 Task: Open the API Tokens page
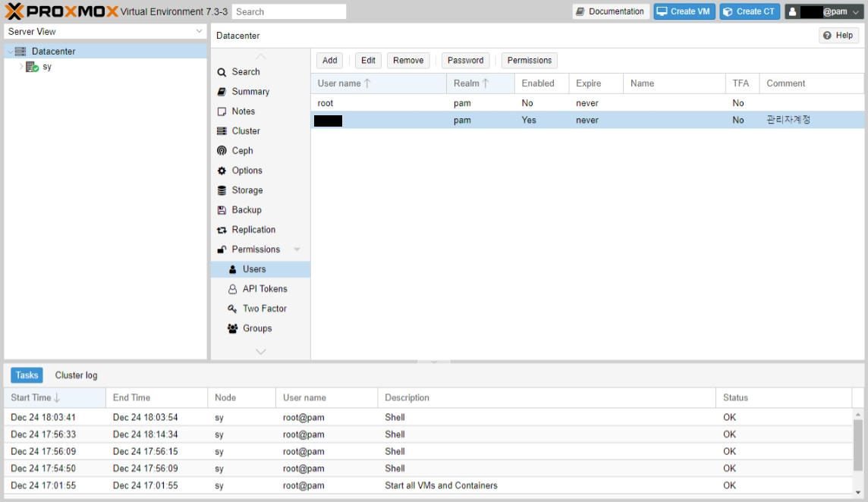pyautogui.click(x=260, y=289)
